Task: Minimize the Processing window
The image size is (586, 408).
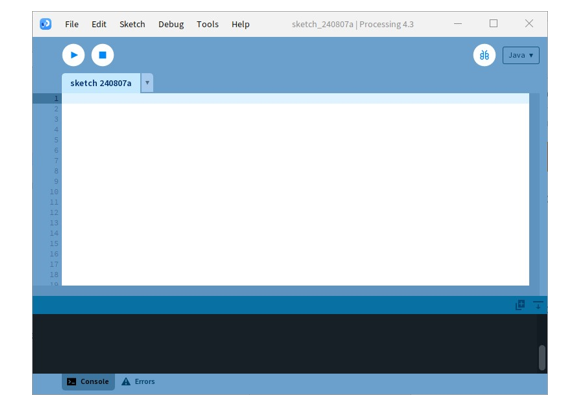Action: point(458,24)
